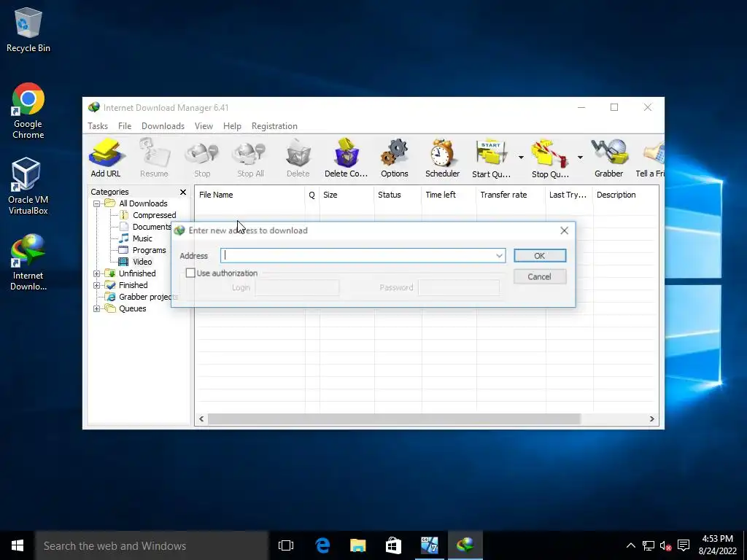Click the Add URL toolbar icon
This screenshot has width=747, height=560.
click(106, 158)
